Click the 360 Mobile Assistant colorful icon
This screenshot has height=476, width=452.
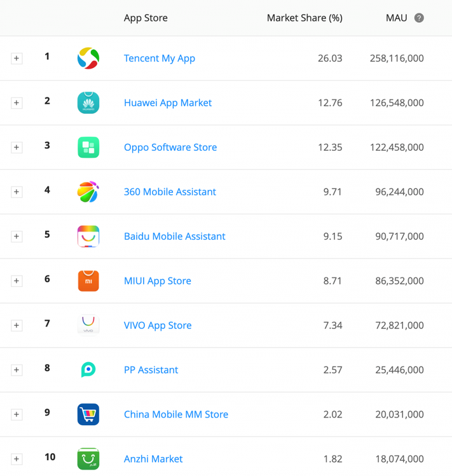(x=88, y=192)
